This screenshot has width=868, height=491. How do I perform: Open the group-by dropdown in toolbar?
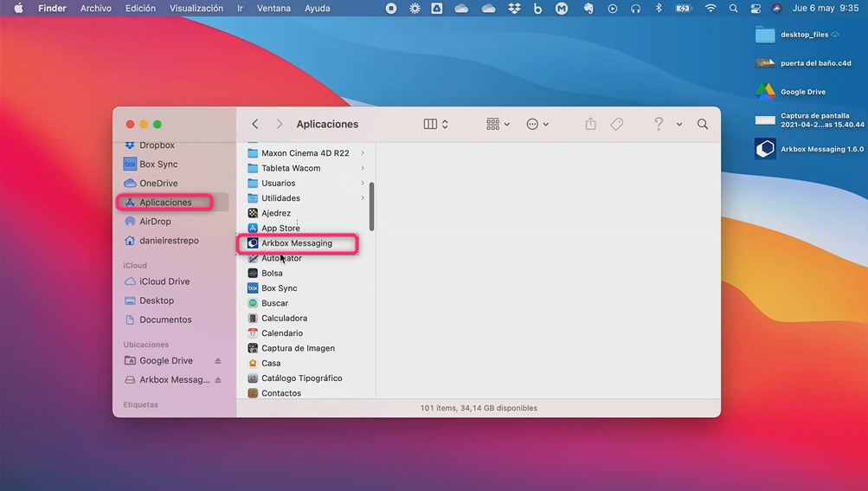[x=498, y=125]
